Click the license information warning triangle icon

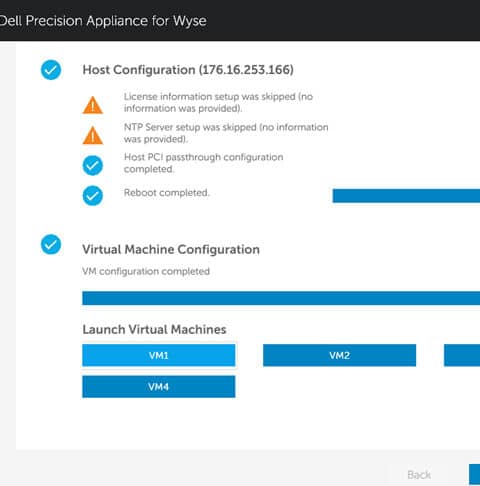point(93,105)
